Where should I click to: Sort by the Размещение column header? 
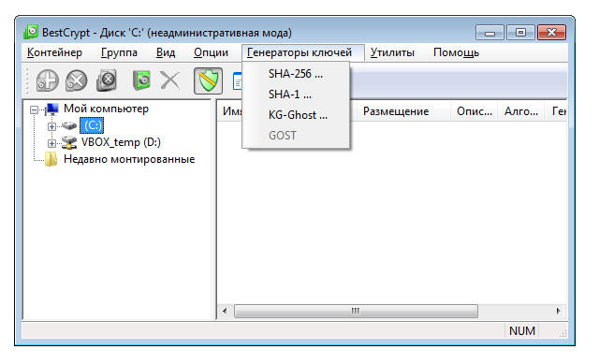403,111
